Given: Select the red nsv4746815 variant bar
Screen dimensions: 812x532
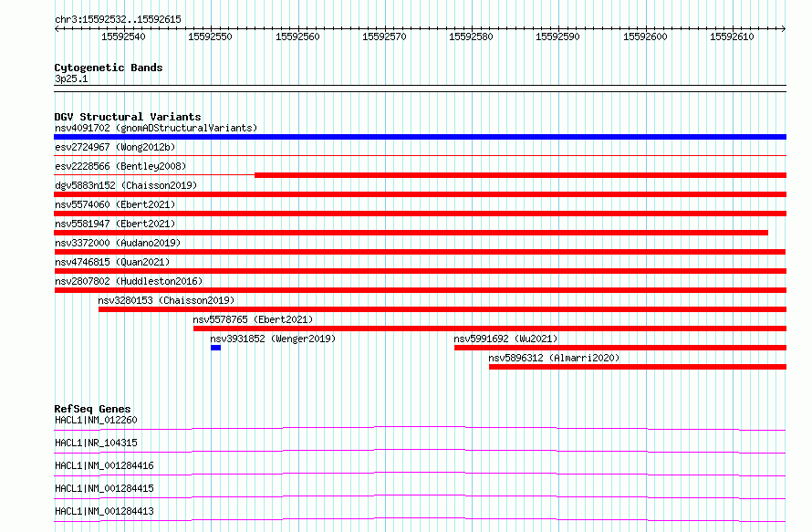Looking at the screenshot, I should tap(420, 271).
